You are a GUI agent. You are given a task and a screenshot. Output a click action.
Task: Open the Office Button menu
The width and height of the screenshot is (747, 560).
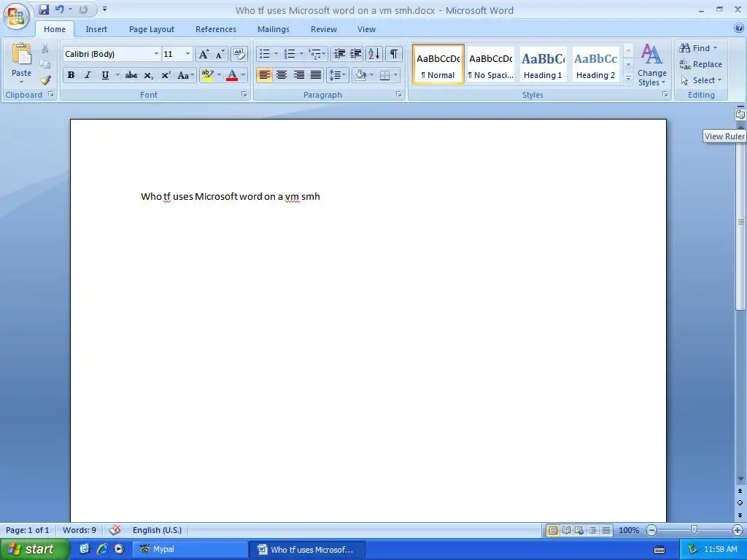(16, 17)
